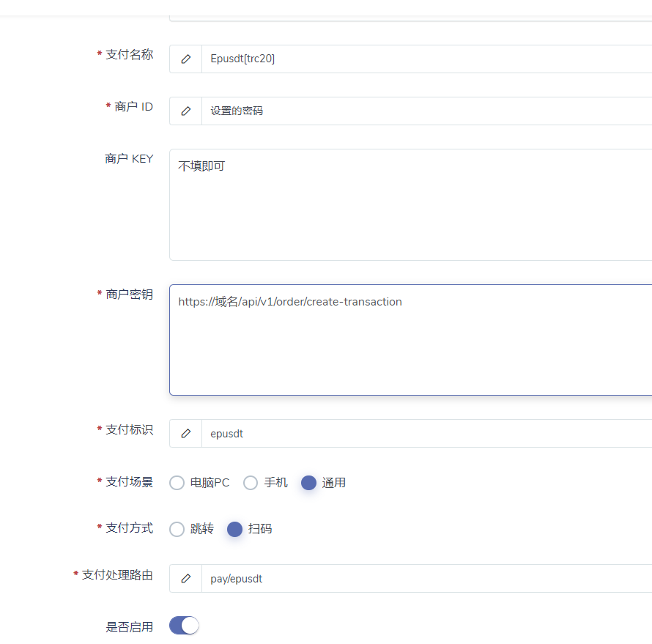
Task: Click the 支付方式 field label
Action: [130, 528]
